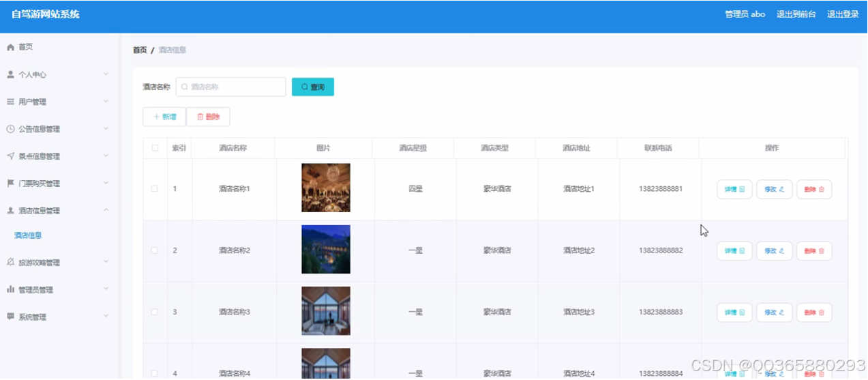The height and width of the screenshot is (380, 868).
Task: Click 删除 button in row 酒店名称1
Action: click(814, 189)
